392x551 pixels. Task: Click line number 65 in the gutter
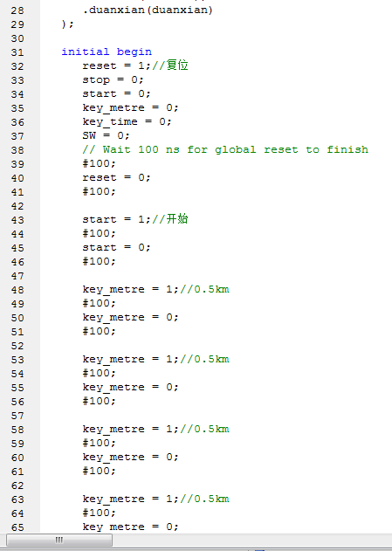[17, 527]
